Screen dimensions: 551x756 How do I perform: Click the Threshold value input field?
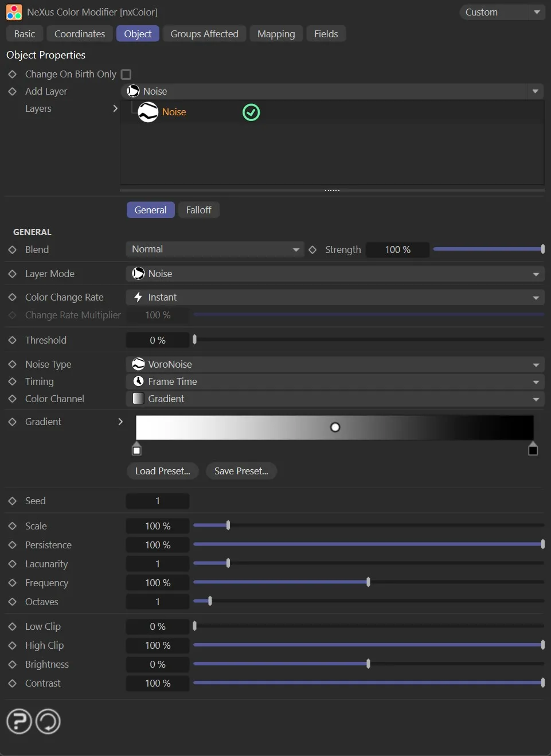click(x=158, y=341)
